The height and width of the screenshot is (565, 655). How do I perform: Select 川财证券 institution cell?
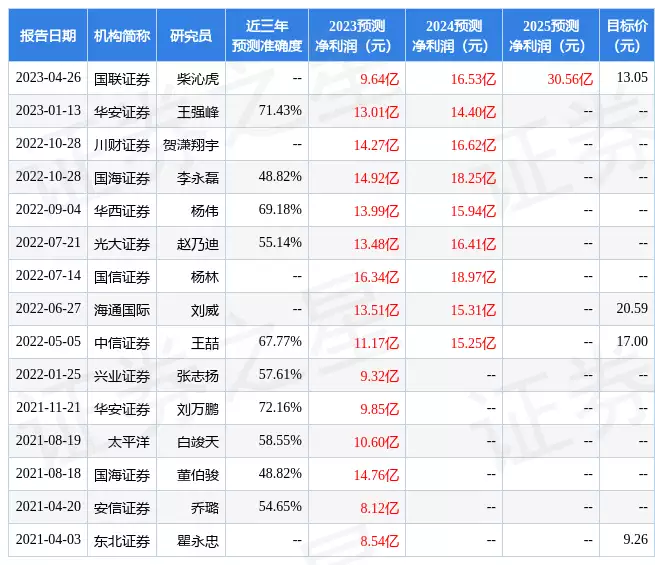[x=122, y=145]
